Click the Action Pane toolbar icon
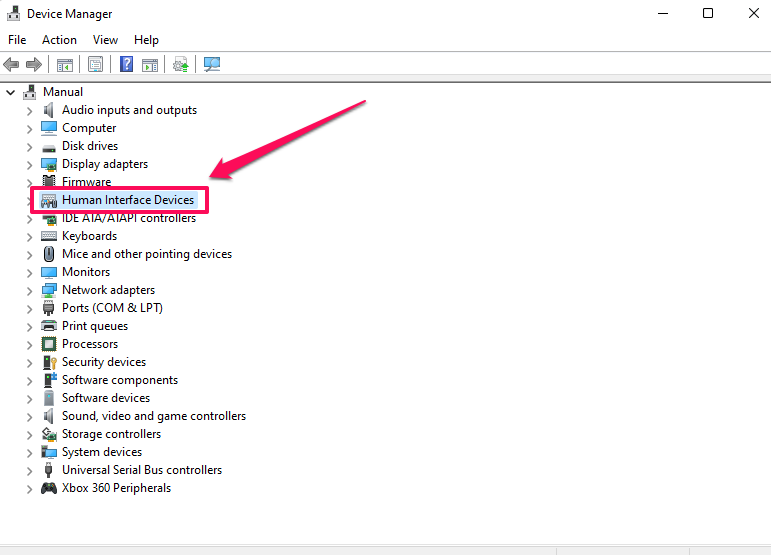 150,64
